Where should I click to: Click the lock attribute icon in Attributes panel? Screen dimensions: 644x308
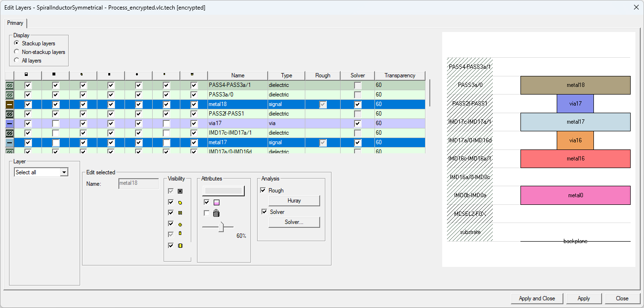coord(216,213)
